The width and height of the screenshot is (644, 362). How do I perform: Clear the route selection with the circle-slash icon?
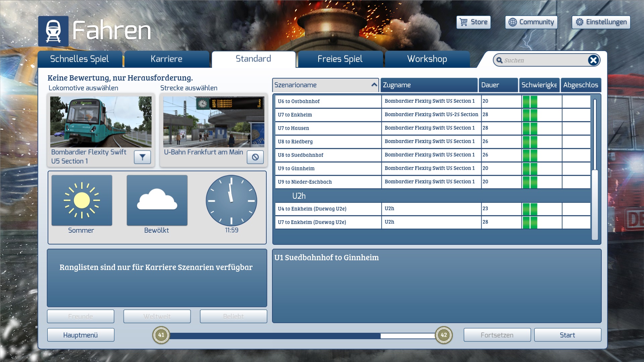click(255, 157)
